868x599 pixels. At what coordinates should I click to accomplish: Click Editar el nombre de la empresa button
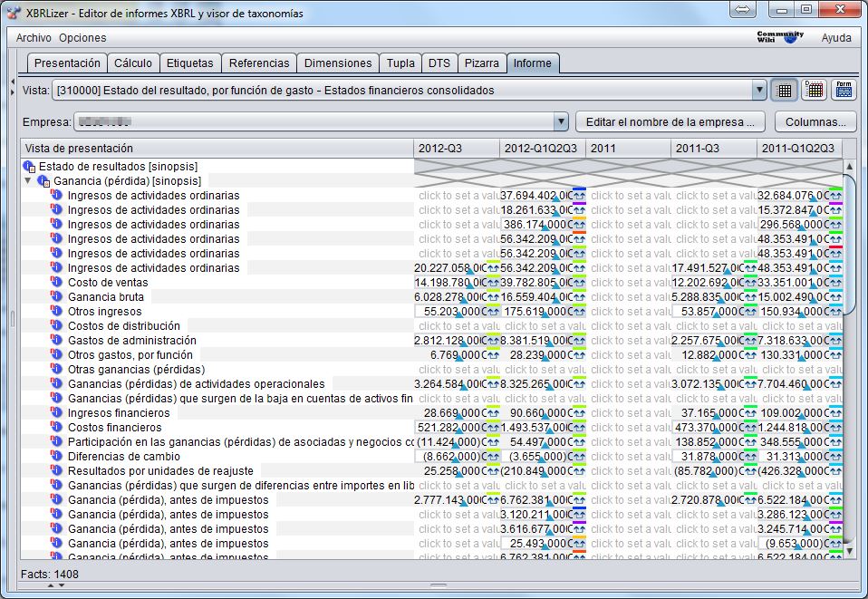coord(670,121)
